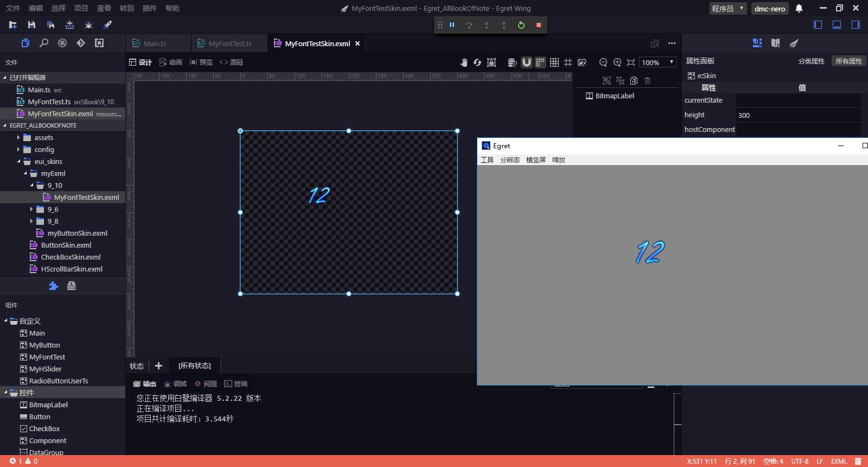This screenshot has width=868, height=467.
Task: Click the data source icon in design toolbar
Action: (512, 62)
